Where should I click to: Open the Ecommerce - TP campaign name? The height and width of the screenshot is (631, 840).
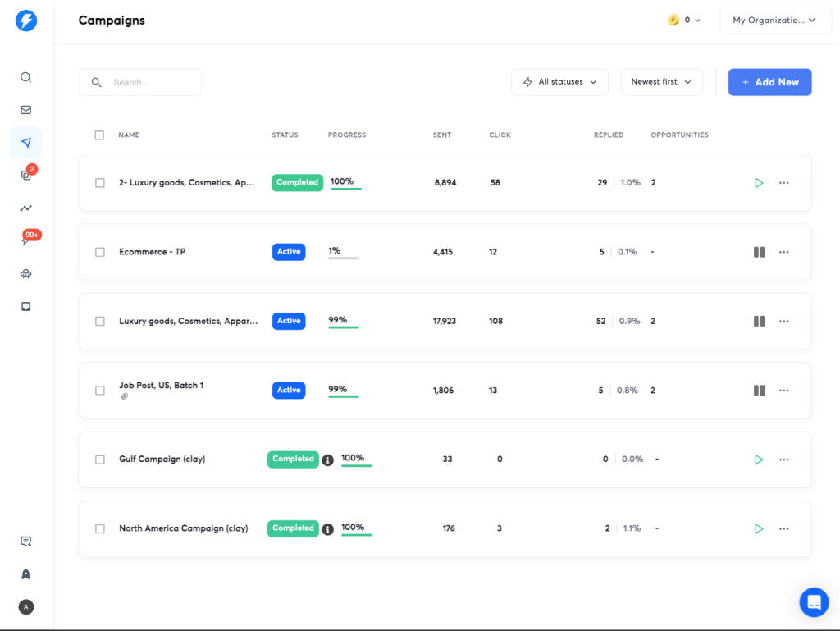152,252
